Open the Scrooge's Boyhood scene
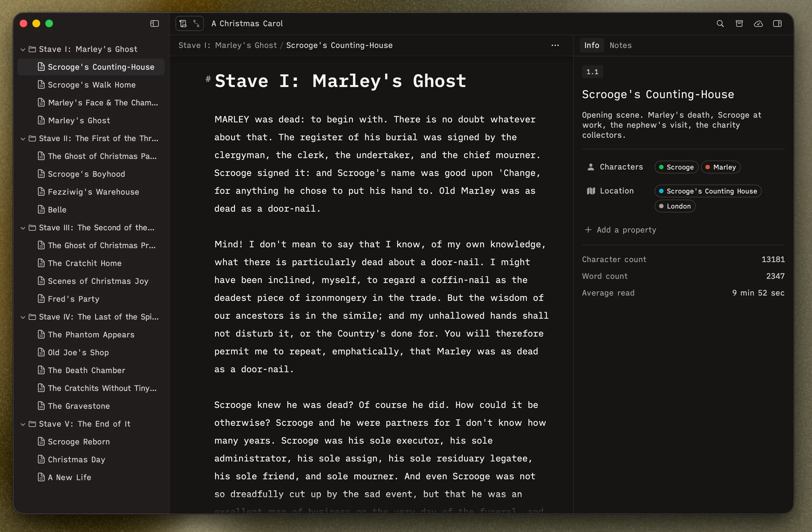 [x=91, y=174]
